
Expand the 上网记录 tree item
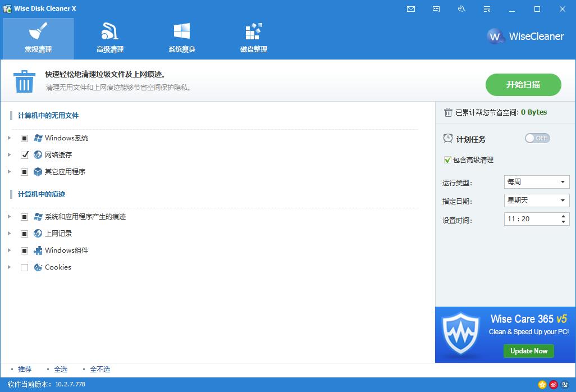tap(10, 233)
